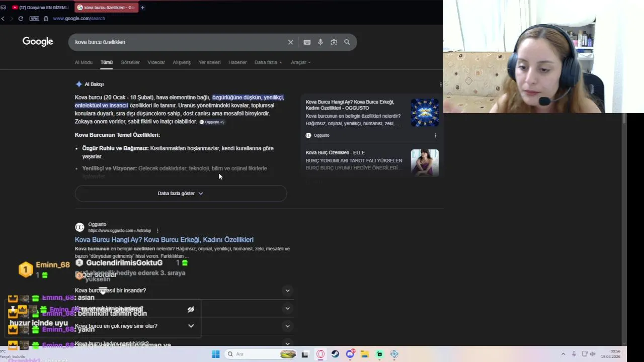Open 'Kova Burç Özellikleri - ELLE' card
The image size is (644, 362).
point(335,153)
